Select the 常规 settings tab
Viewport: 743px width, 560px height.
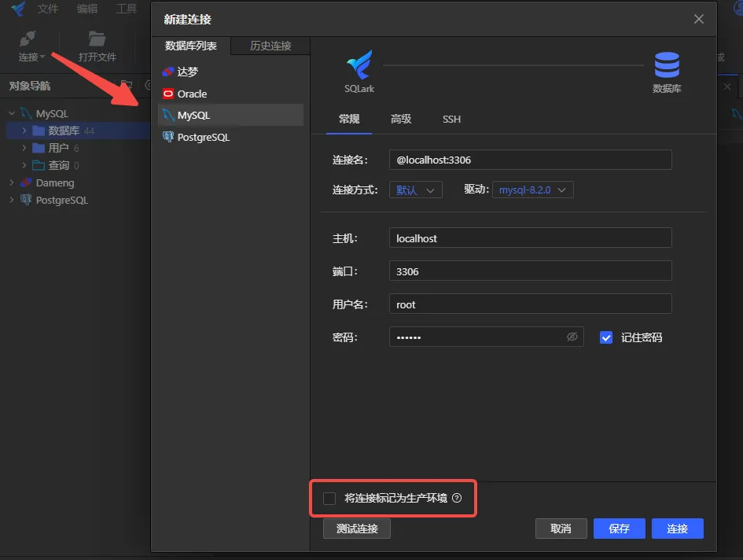pos(349,119)
